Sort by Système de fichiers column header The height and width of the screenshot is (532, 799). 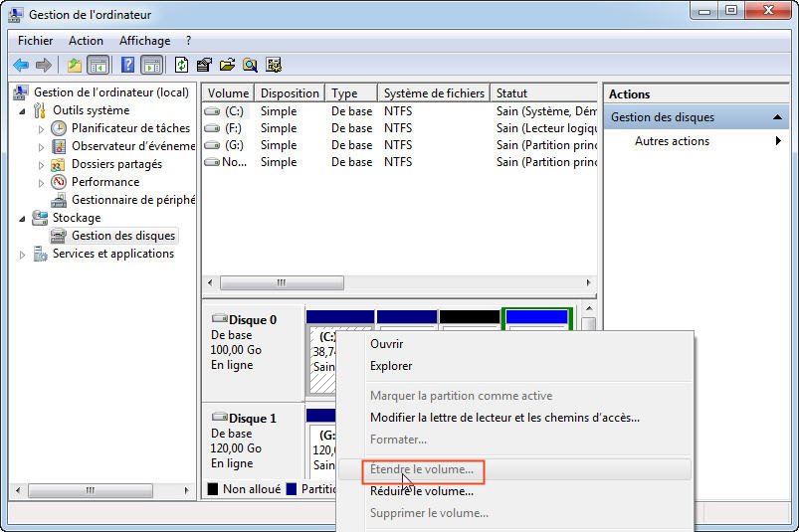tap(434, 93)
